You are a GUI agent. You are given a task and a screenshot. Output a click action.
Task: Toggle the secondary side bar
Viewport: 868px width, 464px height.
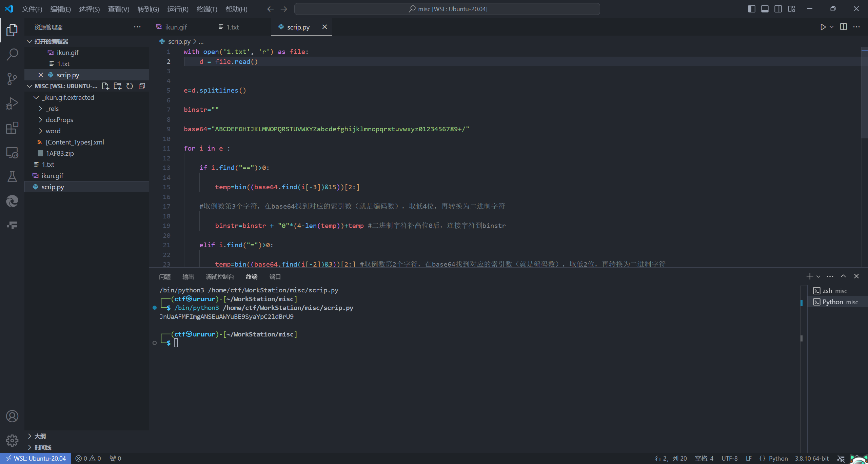[x=778, y=9]
